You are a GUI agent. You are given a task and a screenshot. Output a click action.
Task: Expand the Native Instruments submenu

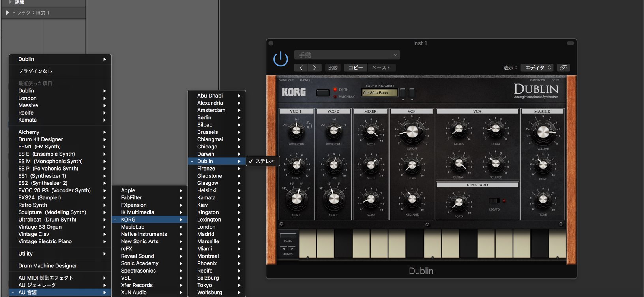point(150,234)
